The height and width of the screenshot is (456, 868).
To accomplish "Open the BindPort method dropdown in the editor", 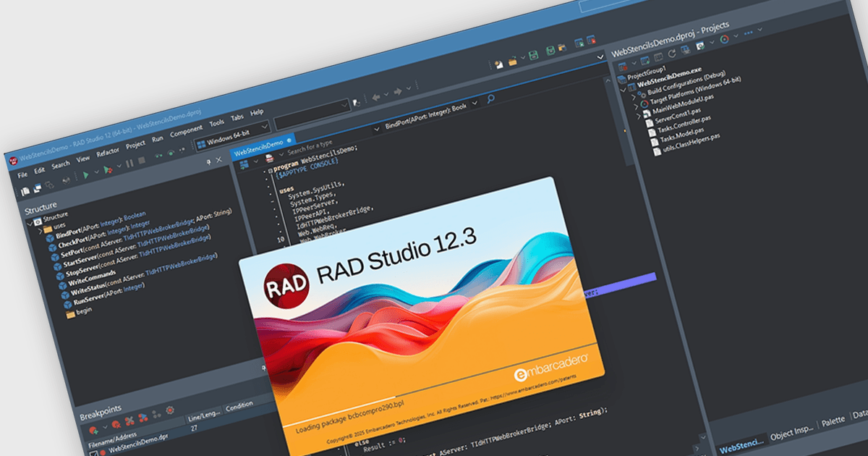I will 475,103.
